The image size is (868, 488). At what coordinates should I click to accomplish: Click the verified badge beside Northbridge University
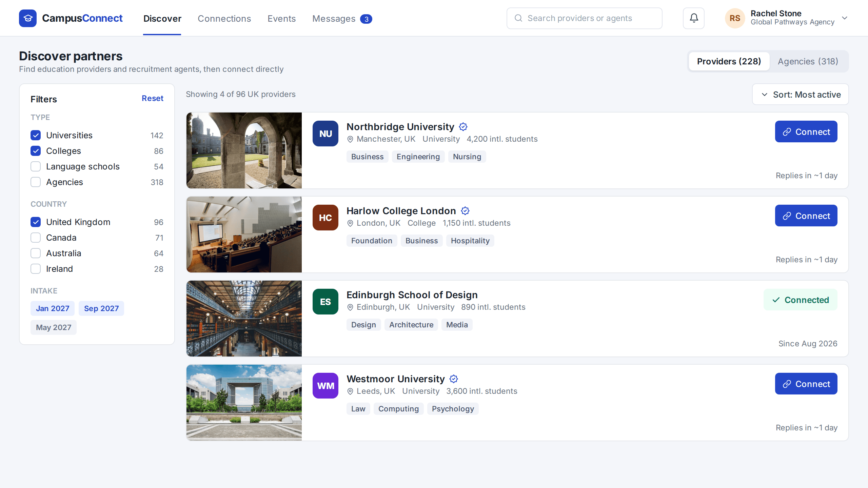click(463, 127)
